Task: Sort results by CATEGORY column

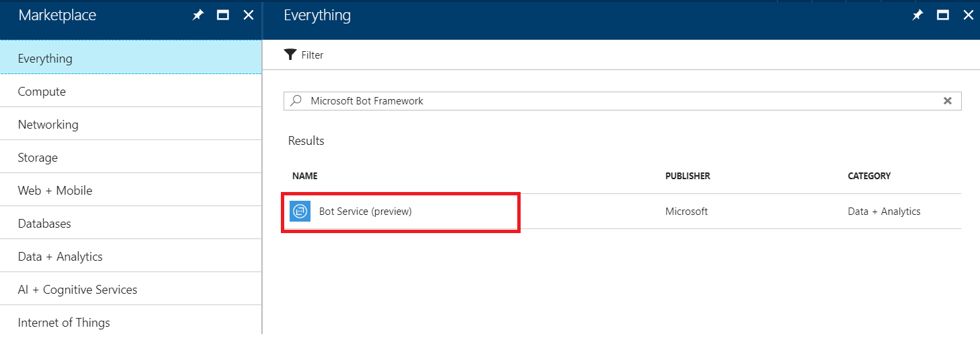Action: (x=869, y=176)
